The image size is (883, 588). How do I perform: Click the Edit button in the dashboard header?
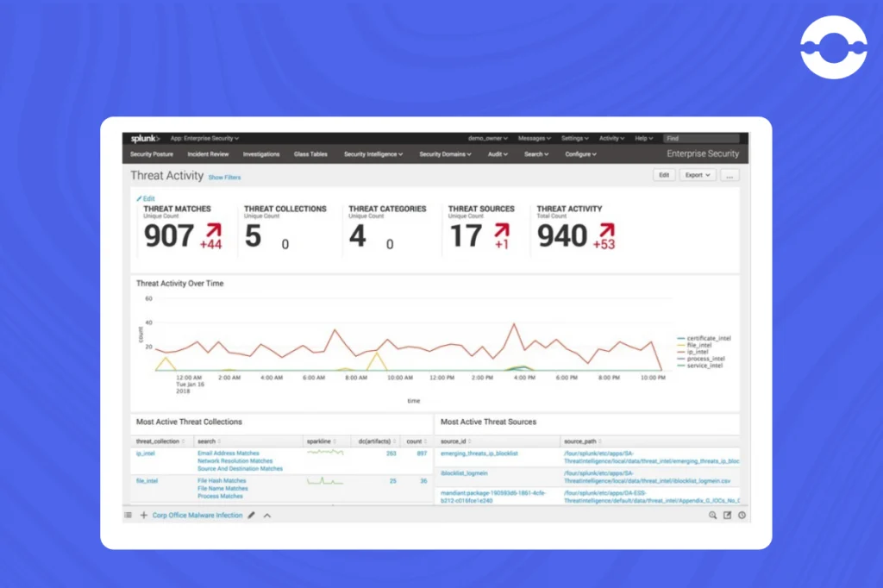coord(664,176)
